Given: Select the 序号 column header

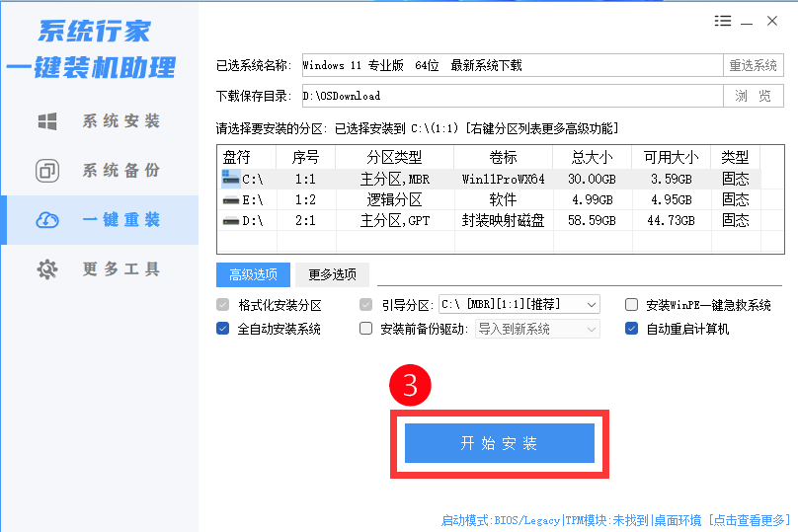Looking at the screenshot, I should (x=305, y=157).
